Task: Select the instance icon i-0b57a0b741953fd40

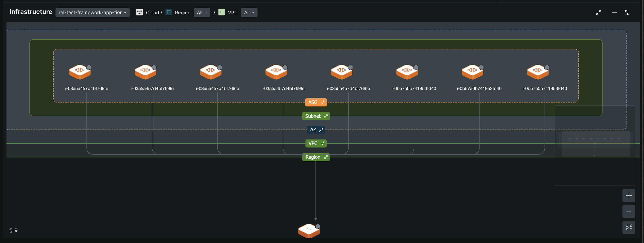Action: [407, 72]
